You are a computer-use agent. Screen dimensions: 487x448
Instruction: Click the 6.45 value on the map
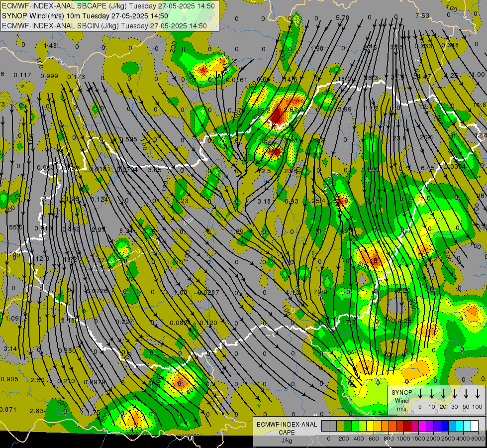pos(428,168)
